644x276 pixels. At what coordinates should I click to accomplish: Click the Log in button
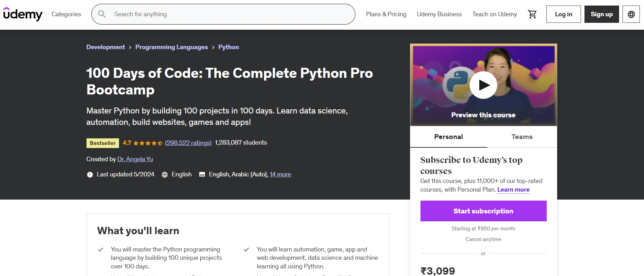pos(563,14)
